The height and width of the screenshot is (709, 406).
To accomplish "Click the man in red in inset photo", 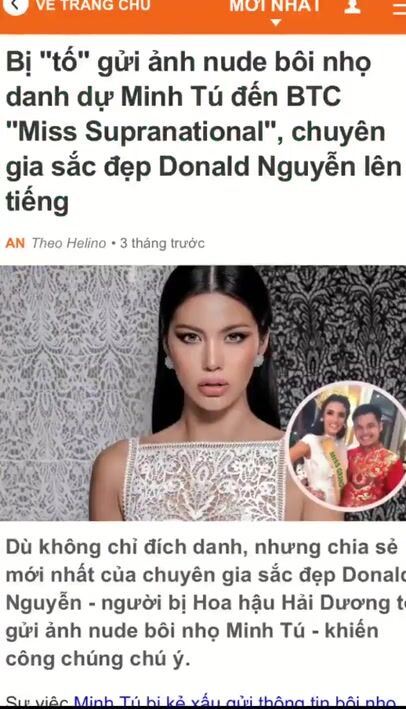I will 371,457.
